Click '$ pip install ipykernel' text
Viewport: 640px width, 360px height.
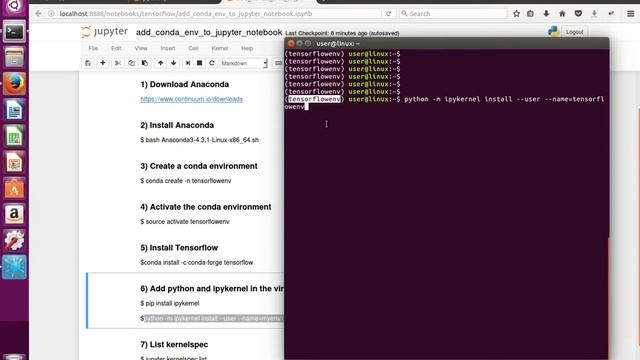click(x=170, y=303)
